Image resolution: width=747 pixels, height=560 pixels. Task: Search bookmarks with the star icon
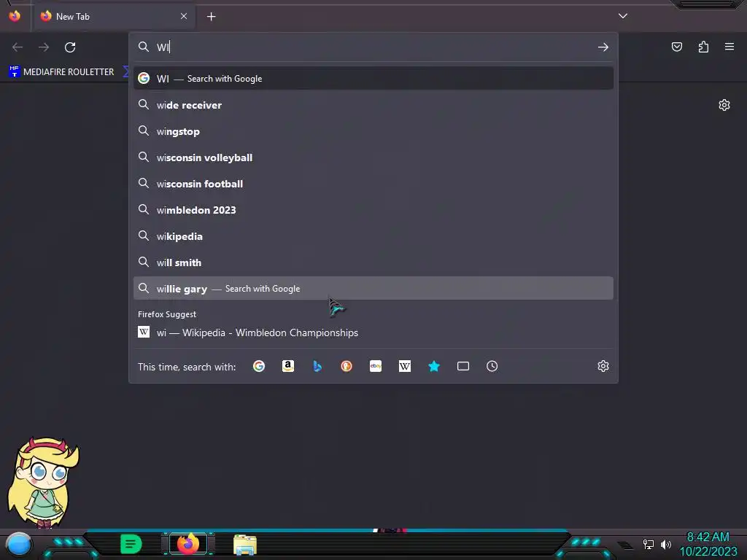coord(434,366)
